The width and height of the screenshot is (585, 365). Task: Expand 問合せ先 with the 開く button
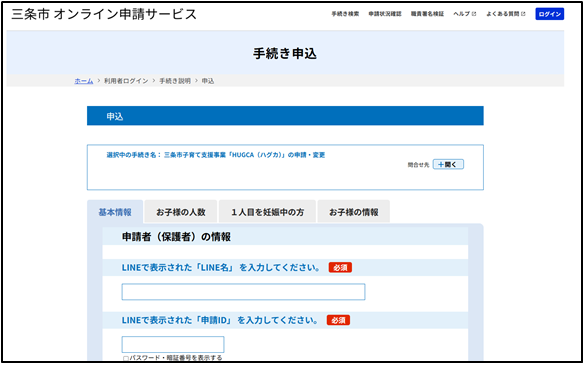448,165
